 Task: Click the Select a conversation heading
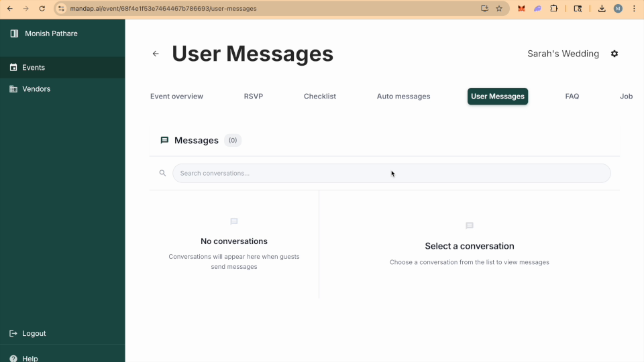tap(470, 246)
